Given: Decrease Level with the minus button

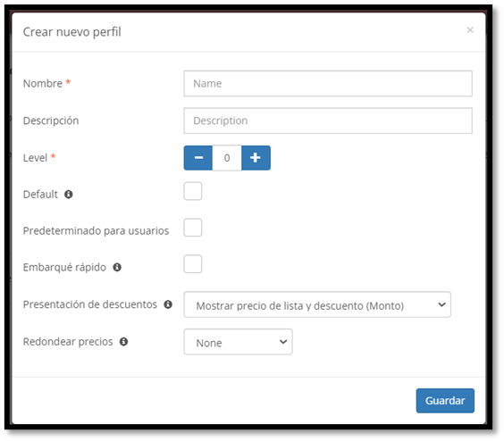Looking at the screenshot, I should click(198, 158).
